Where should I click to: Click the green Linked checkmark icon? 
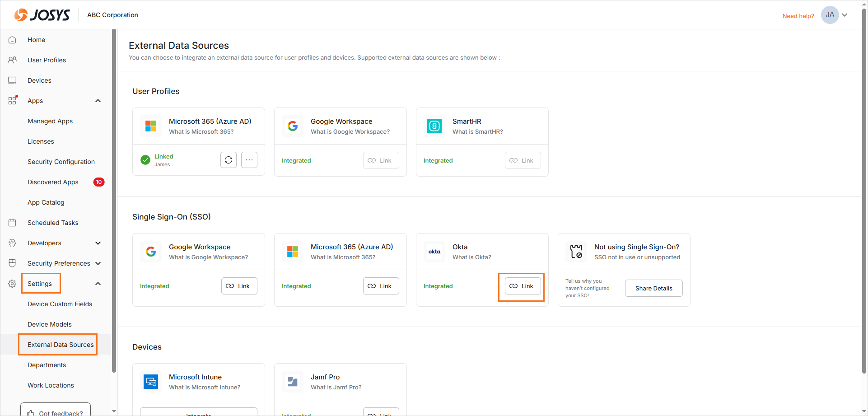click(x=145, y=160)
